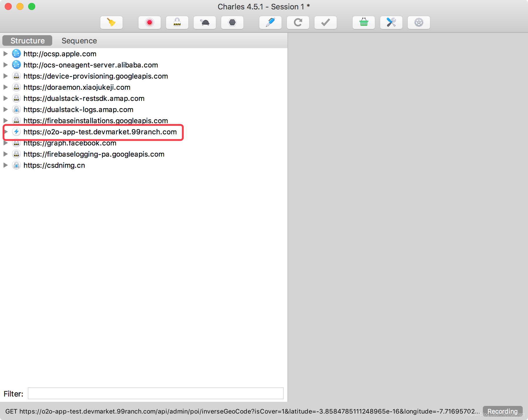Click the lock icon for doraemon.xiaojukeji.com
This screenshot has width=528, height=420.
coord(16,87)
